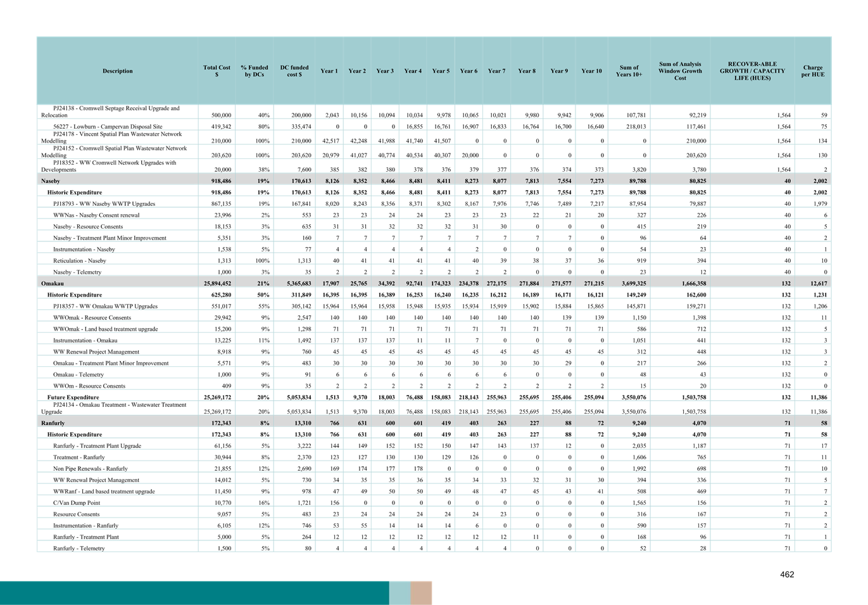The image size is (868, 605).
Task: Select the DC funded cost $ header
Action: [294, 71]
